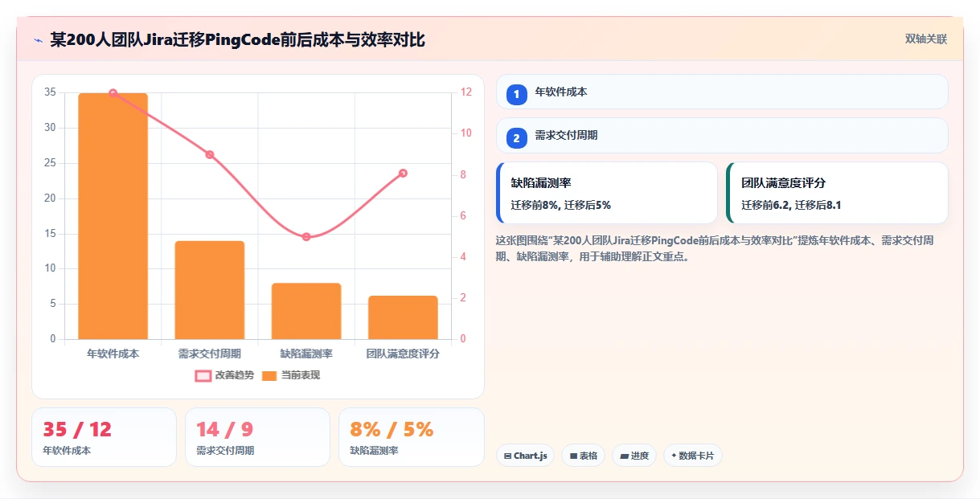Open the 缺陷漏测率 info card
Screen dimensions: 980x499
click(x=607, y=193)
